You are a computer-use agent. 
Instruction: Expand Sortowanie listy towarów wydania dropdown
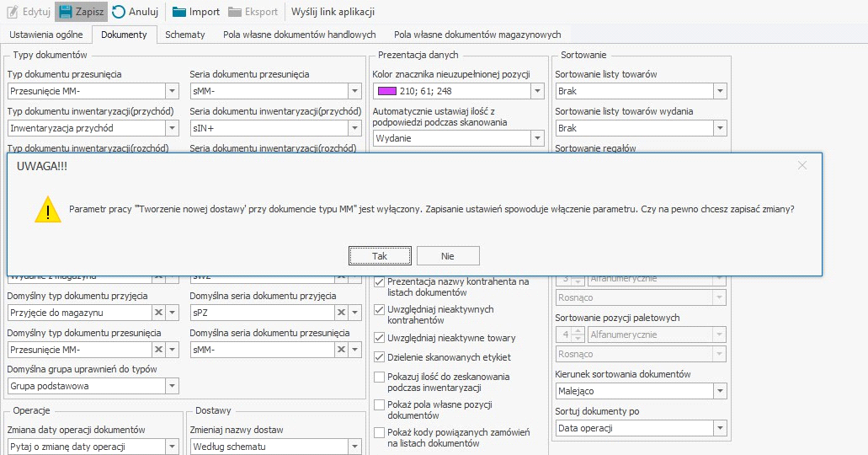pos(720,128)
